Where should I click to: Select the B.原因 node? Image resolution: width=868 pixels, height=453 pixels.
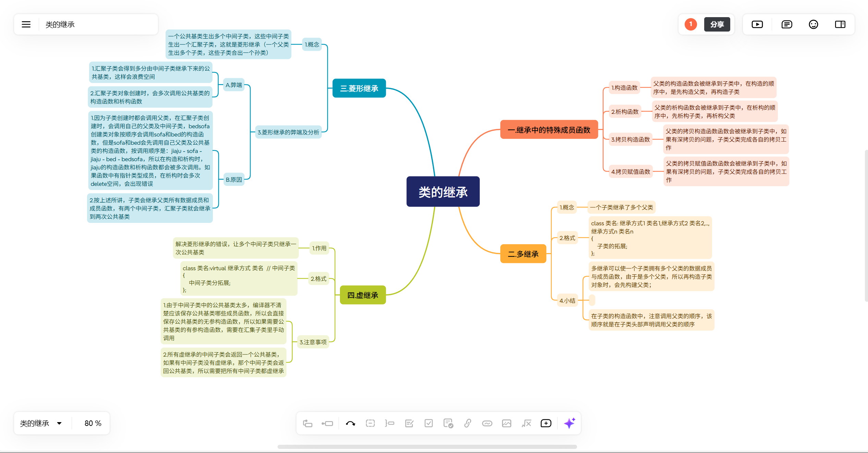coord(234,179)
